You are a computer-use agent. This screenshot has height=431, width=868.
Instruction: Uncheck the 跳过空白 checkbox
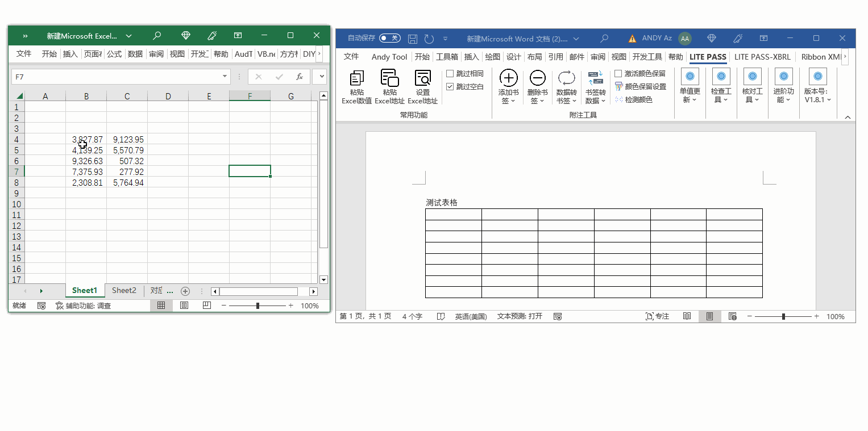pyautogui.click(x=450, y=87)
